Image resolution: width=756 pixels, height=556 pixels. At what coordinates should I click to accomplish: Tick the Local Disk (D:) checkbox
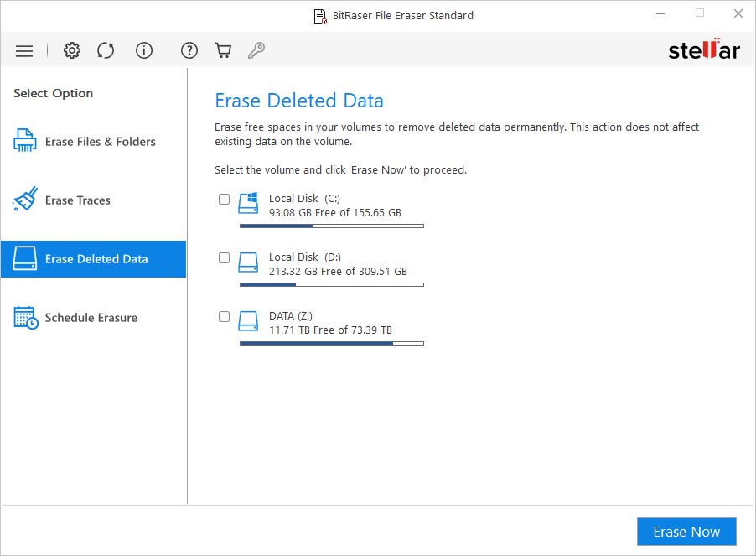coord(224,258)
